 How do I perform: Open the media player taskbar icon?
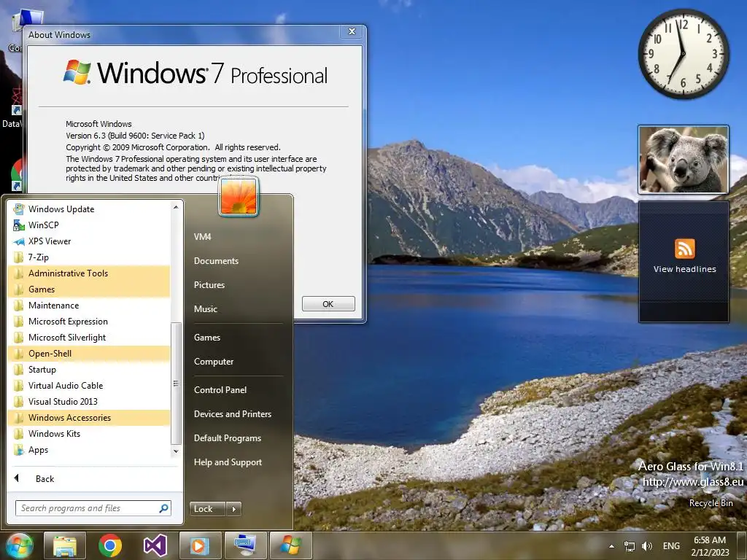point(200,545)
